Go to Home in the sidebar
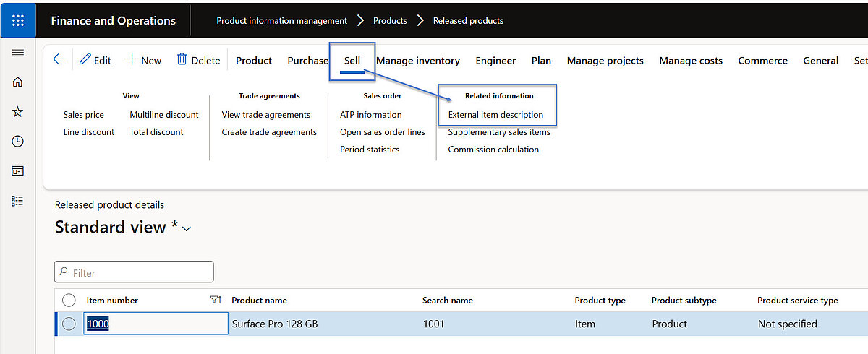 18,82
